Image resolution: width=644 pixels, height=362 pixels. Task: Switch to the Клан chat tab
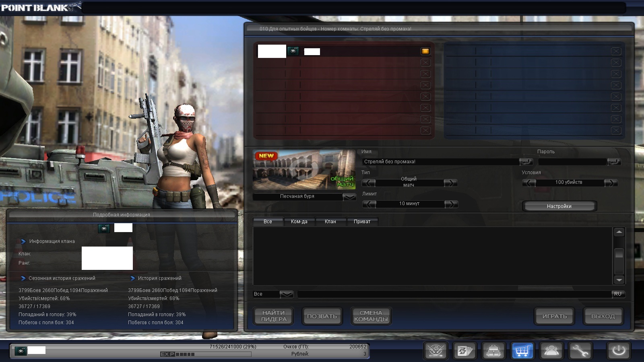coord(330,222)
